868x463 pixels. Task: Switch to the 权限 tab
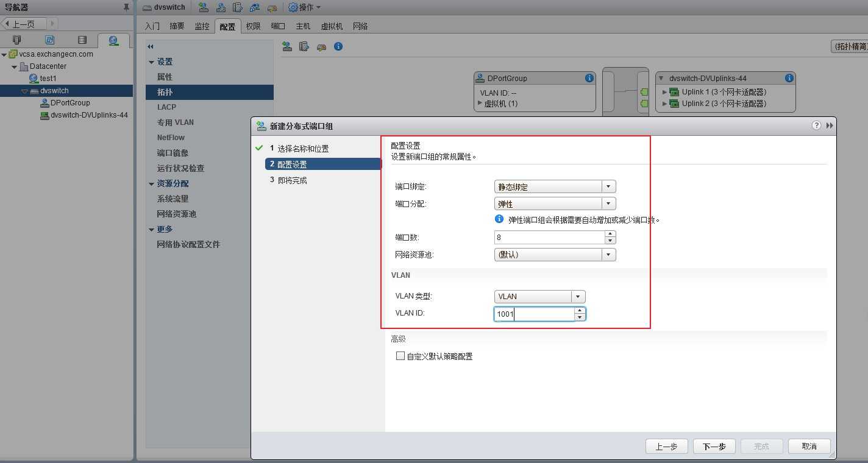(x=253, y=26)
